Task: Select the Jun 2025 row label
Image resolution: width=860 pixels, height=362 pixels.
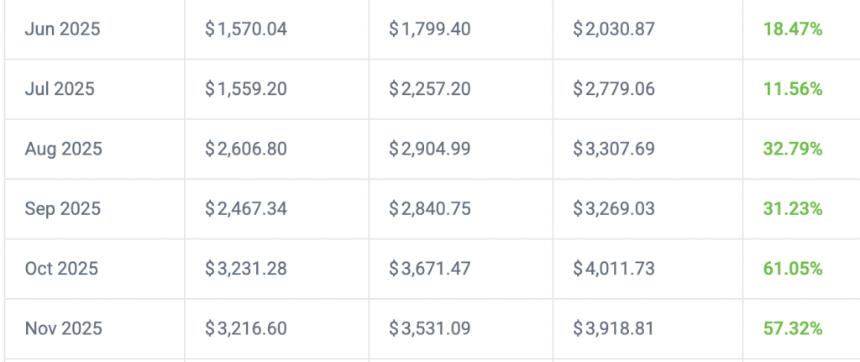Action: pyautogui.click(x=63, y=29)
